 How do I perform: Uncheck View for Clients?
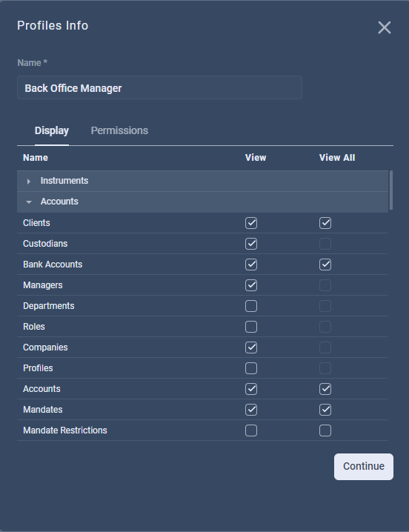tap(251, 223)
